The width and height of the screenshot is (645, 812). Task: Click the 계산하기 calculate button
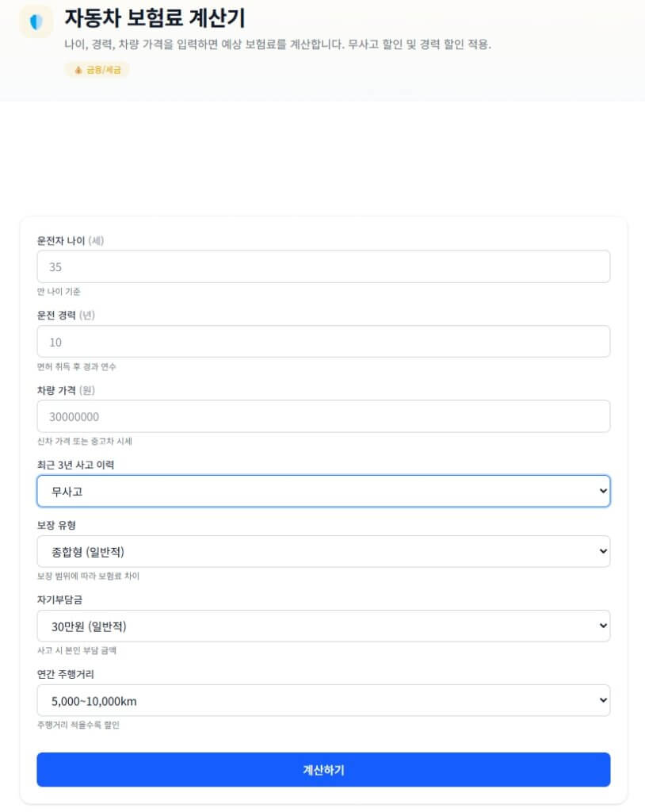[322, 769]
